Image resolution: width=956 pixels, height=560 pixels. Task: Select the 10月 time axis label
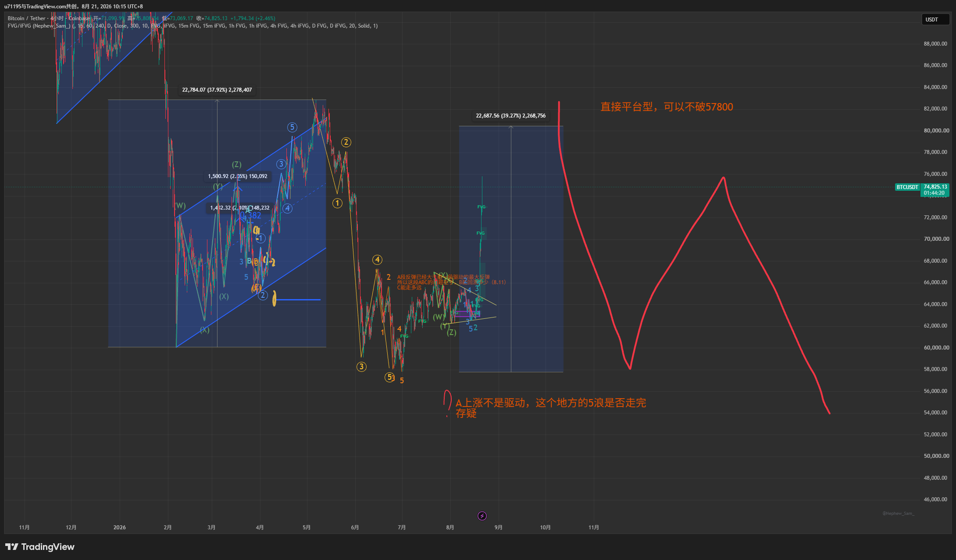(x=545, y=528)
